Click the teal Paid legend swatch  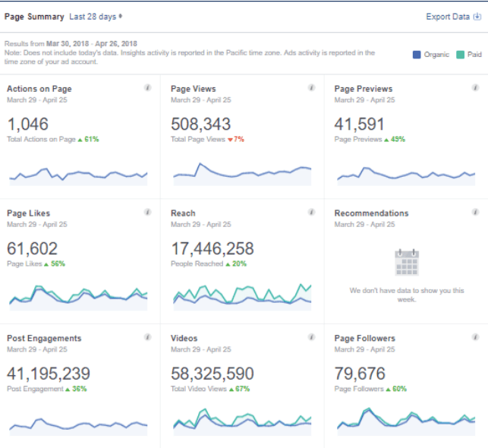(x=460, y=55)
